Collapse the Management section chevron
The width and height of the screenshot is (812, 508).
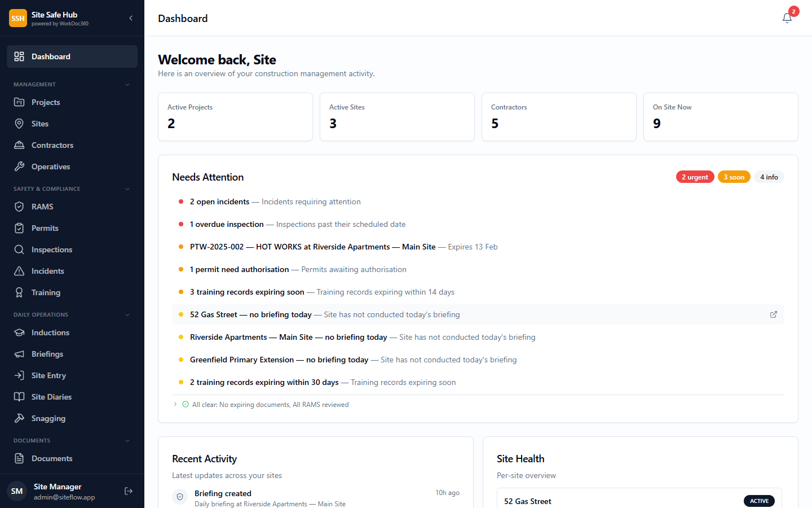[127, 85]
